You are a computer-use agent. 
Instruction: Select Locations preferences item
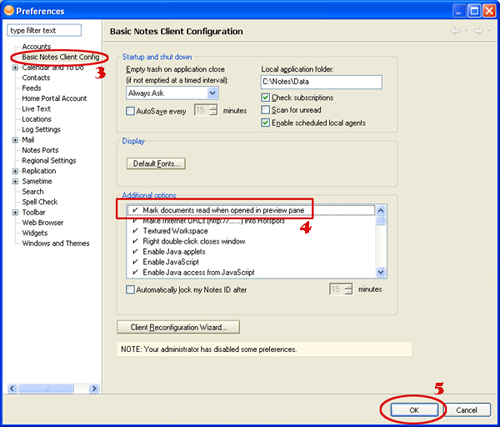tap(37, 119)
